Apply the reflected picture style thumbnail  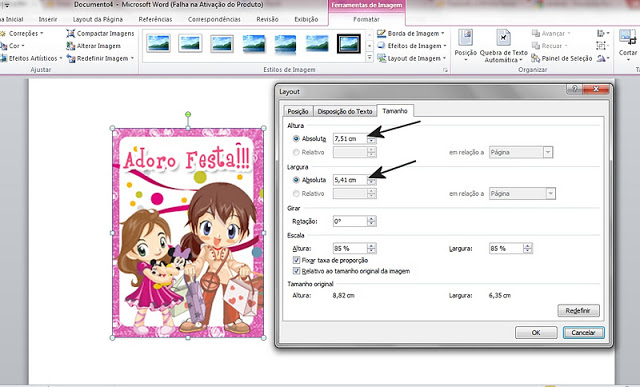pyautogui.click(x=285, y=44)
